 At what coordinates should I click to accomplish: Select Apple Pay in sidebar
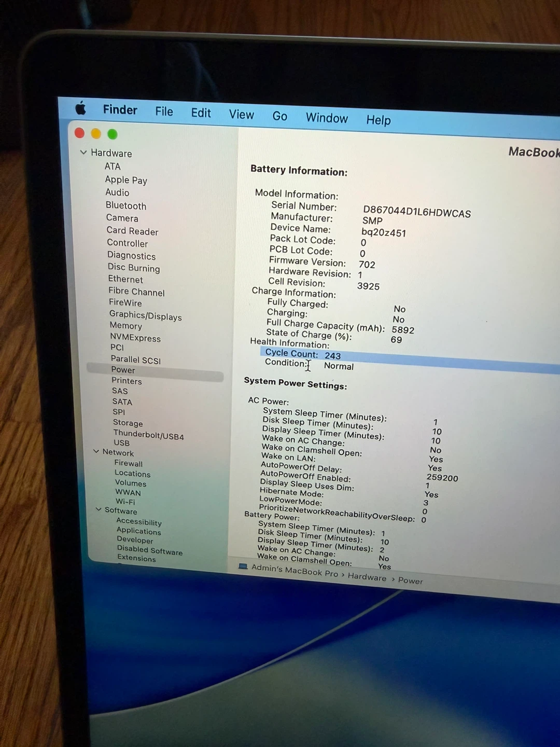point(126,179)
